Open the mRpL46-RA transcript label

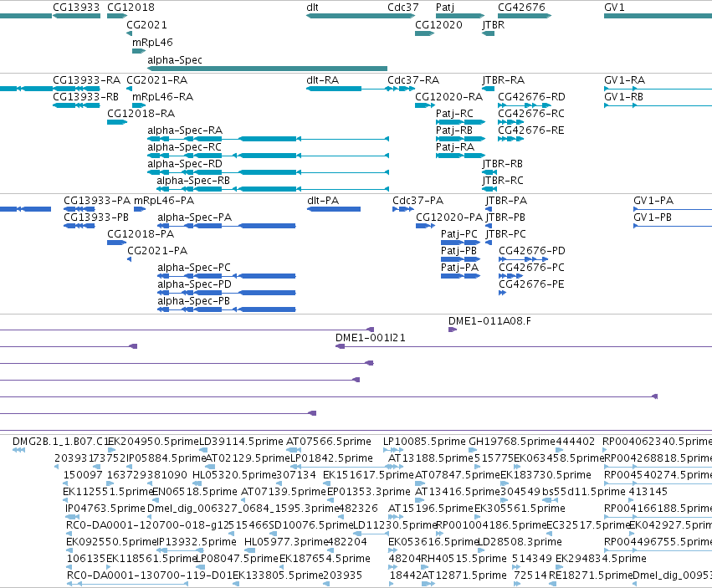(162, 97)
